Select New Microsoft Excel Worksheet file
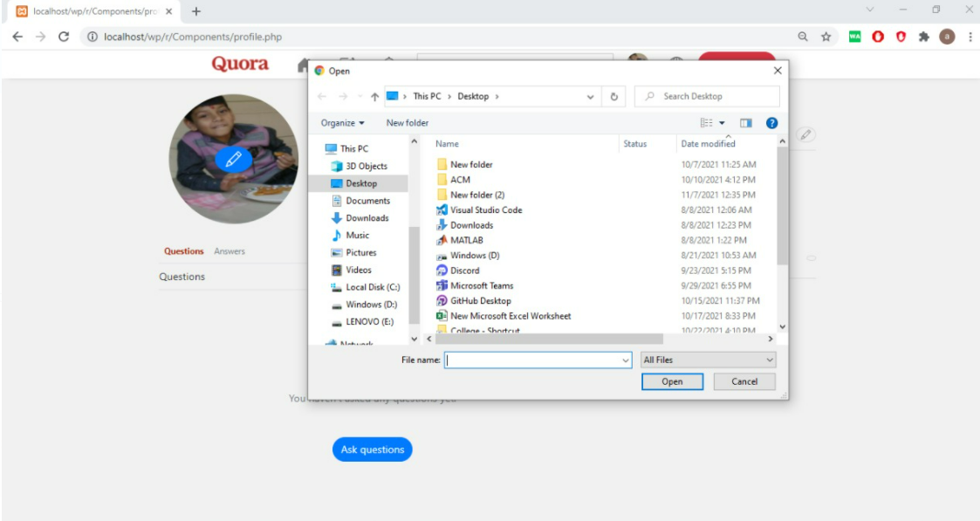980x521 pixels. click(x=504, y=316)
